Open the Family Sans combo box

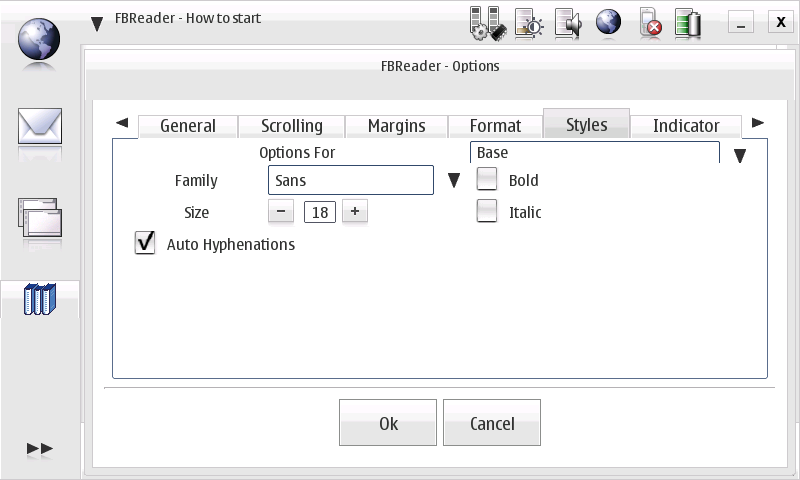click(x=351, y=180)
